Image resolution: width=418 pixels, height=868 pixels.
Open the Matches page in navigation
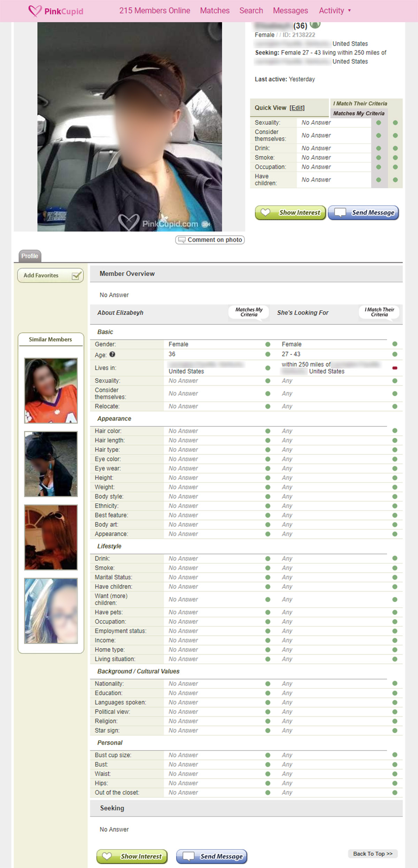coord(215,11)
